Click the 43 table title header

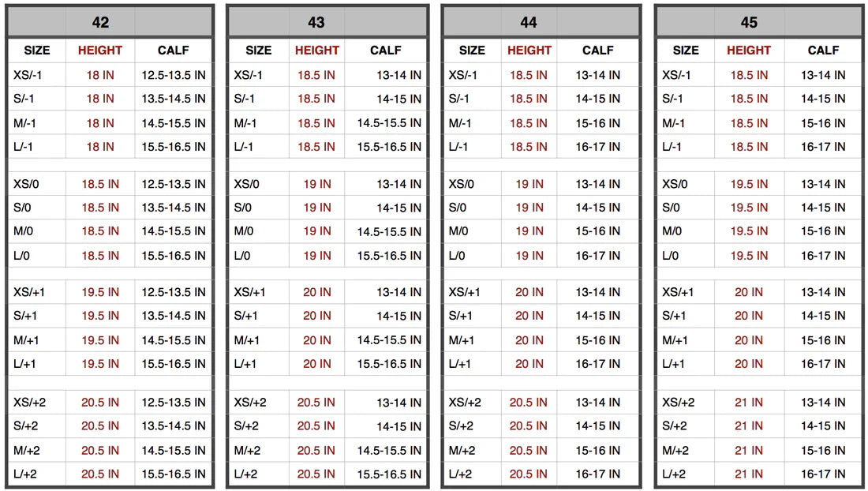(x=316, y=22)
